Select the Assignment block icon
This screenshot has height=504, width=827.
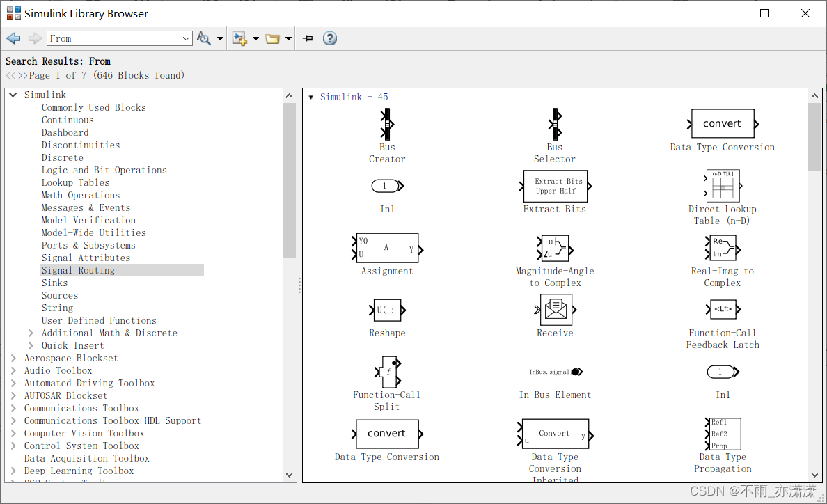387,249
